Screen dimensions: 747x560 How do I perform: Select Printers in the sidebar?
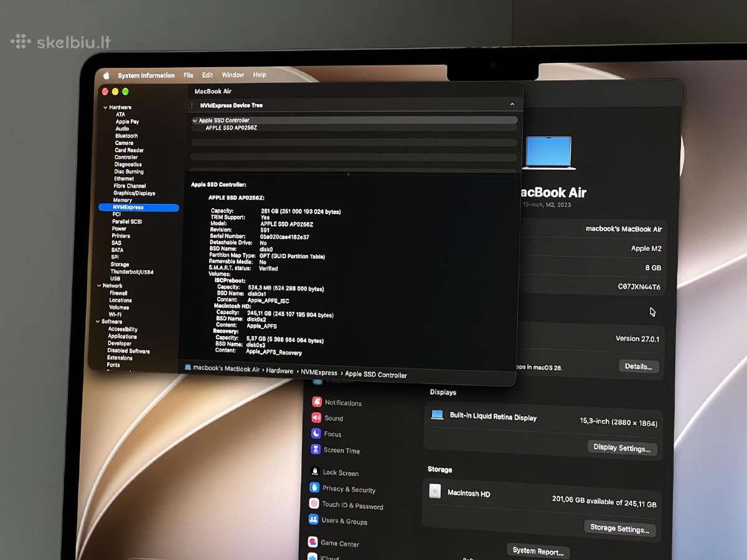pyautogui.click(x=121, y=236)
